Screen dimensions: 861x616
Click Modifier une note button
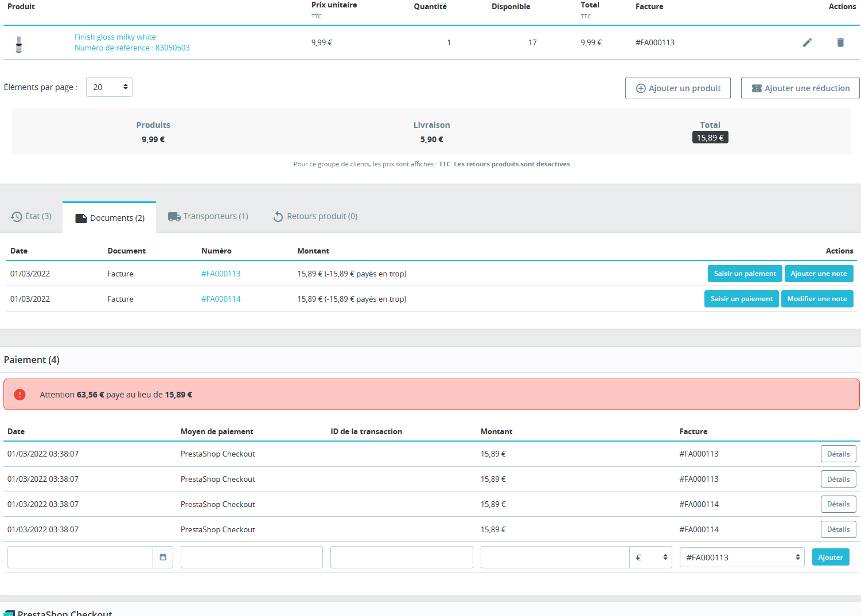817,299
